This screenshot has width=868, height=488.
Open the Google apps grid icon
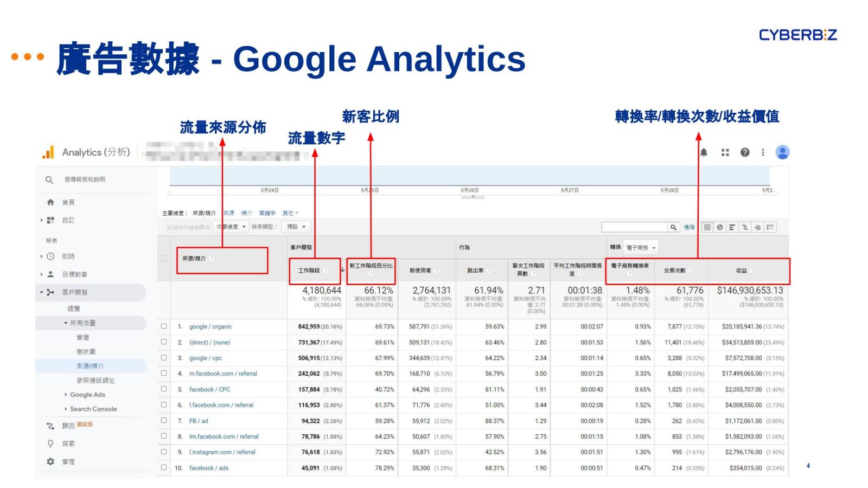(x=725, y=152)
